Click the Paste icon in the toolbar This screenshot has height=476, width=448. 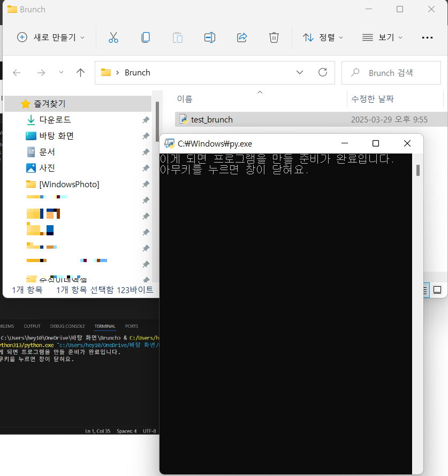[177, 37]
